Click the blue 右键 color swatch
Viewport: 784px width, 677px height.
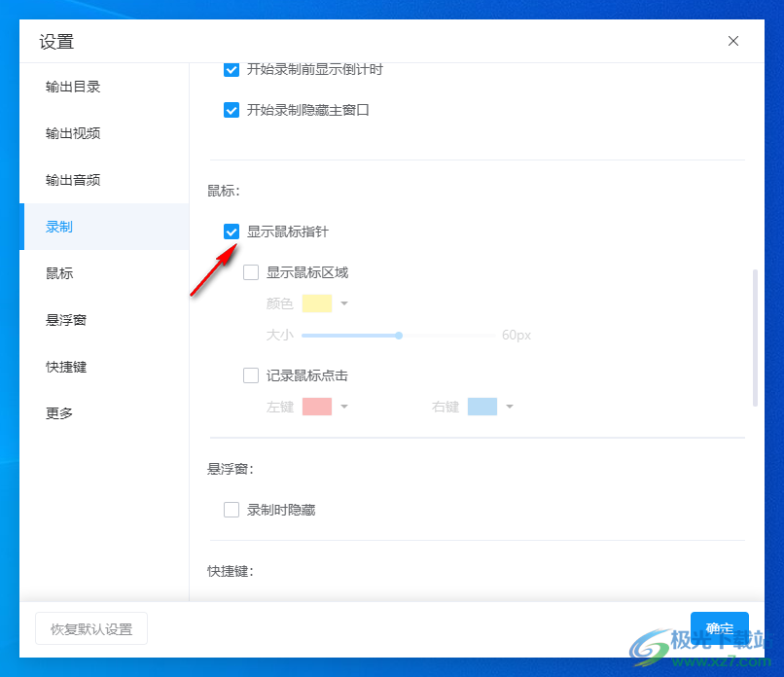[482, 407]
